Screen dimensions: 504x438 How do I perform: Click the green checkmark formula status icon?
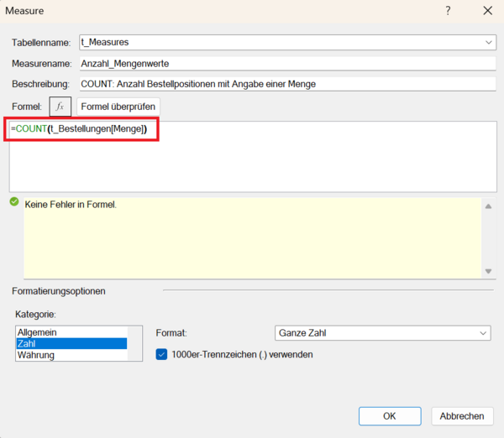click(x=14, y=202)
